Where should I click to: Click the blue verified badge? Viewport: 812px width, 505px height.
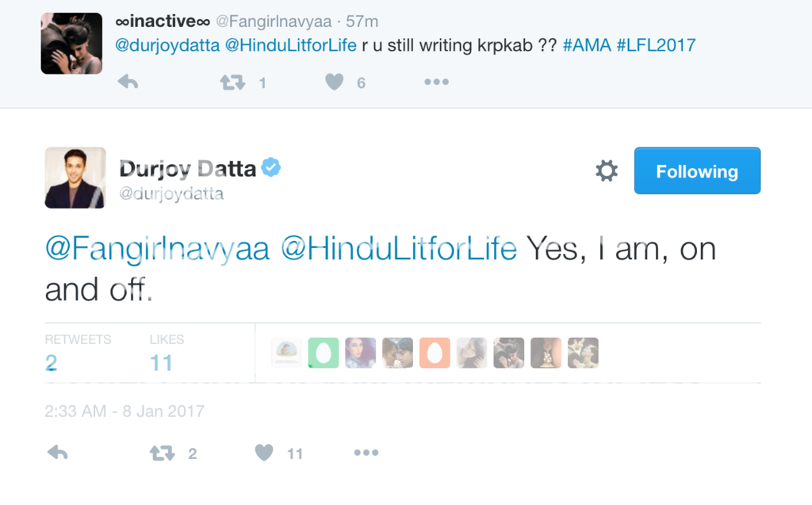click(x=271, y=168)
